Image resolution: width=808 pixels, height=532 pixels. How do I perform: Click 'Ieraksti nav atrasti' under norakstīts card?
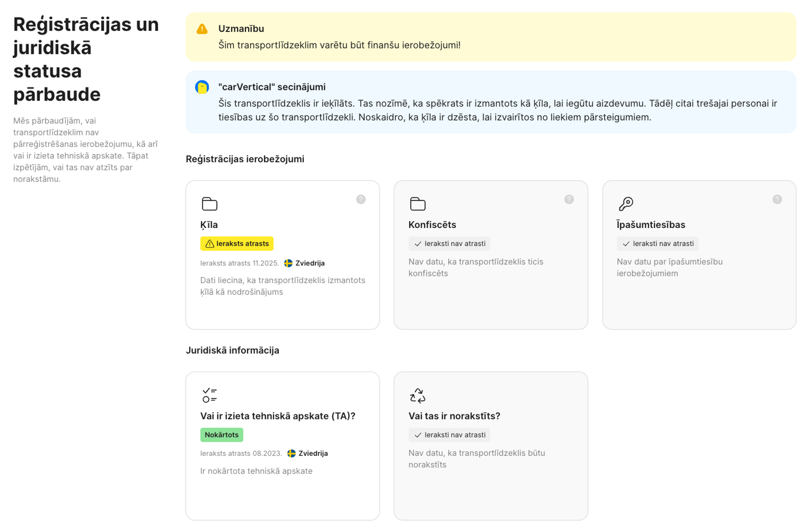(449, 435)
